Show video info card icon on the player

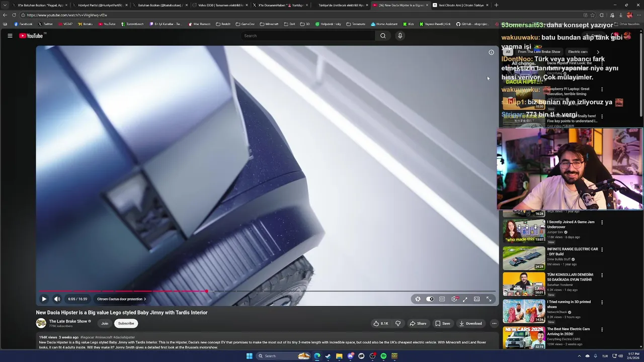[x=491, y=52]
